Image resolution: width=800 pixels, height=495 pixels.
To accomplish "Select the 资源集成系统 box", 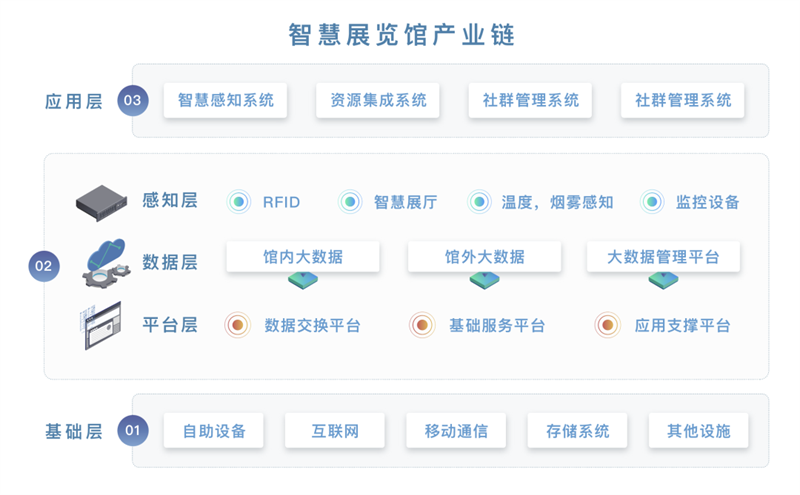I will click(377, 100).
